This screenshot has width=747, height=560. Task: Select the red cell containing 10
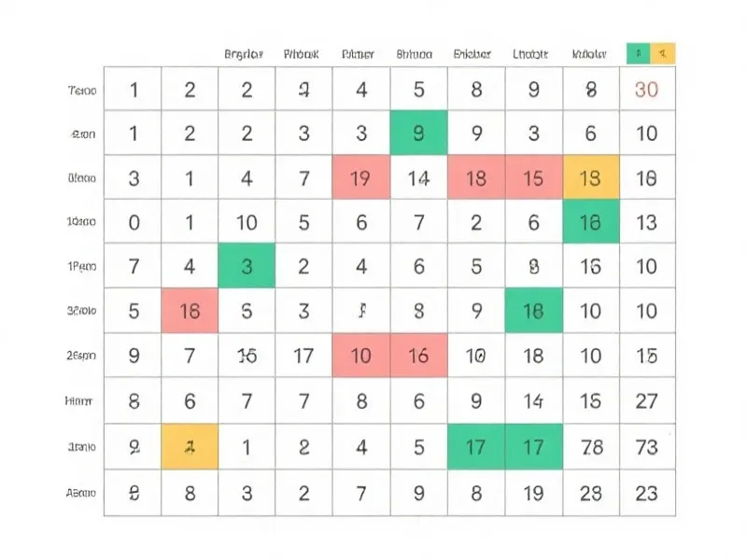click(361, 356)
